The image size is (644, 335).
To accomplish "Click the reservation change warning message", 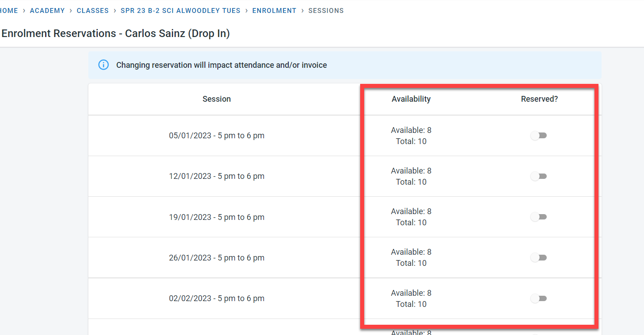I will (221, 65).
